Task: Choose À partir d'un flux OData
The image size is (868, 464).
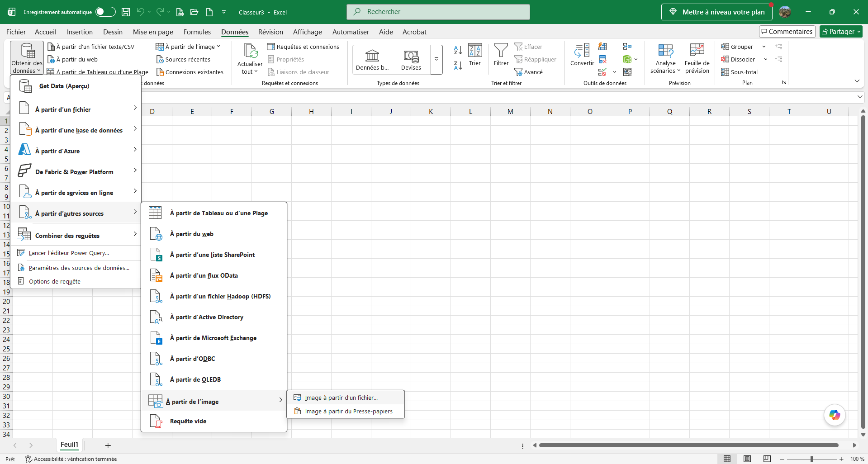Action: [x=214, y=275]
